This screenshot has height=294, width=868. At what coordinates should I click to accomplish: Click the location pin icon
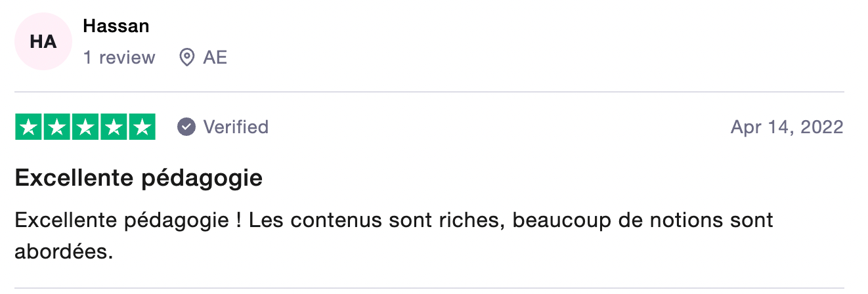pos(187,58)
